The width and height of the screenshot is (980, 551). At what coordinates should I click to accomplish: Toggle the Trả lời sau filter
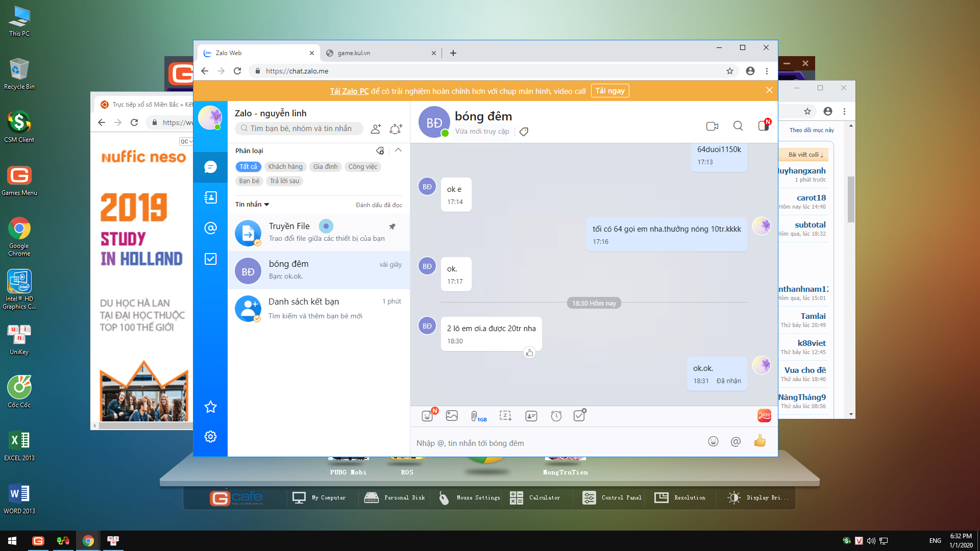284,181
